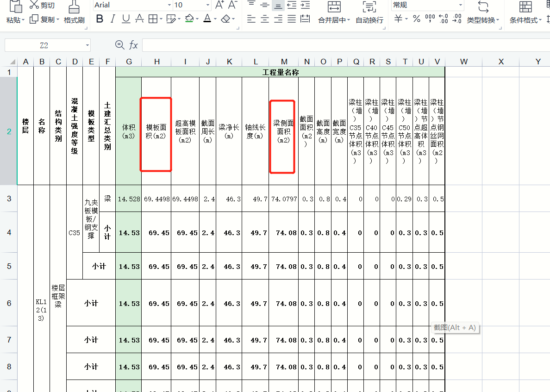Click the Conditional Format (条件格式) icon

coord(525,7)
